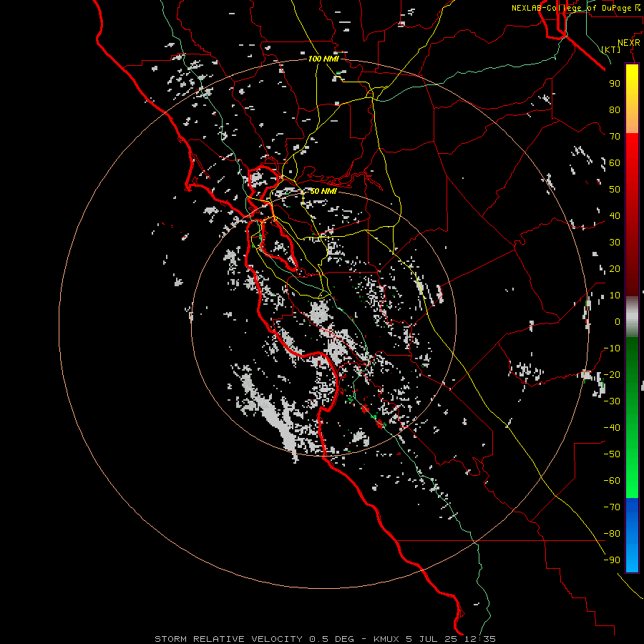The image size is (644, 644).
Task: Click the [KT] units label above the scale
Action: (x=611, y=49)
